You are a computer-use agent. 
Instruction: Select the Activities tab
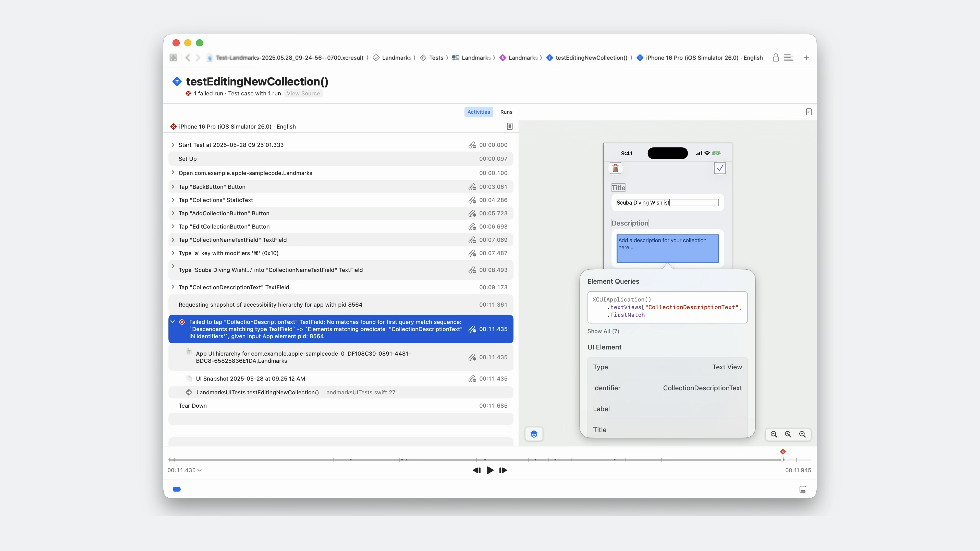(478, 112)
